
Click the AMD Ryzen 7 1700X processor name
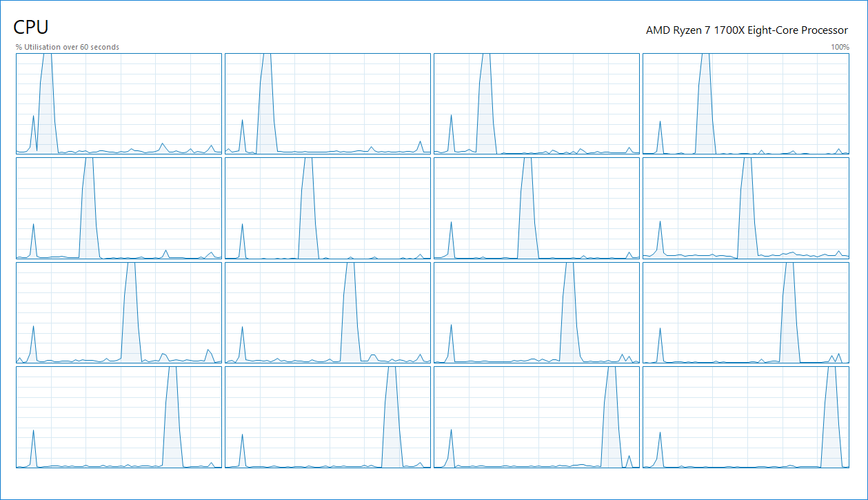[x=747, y=30]
